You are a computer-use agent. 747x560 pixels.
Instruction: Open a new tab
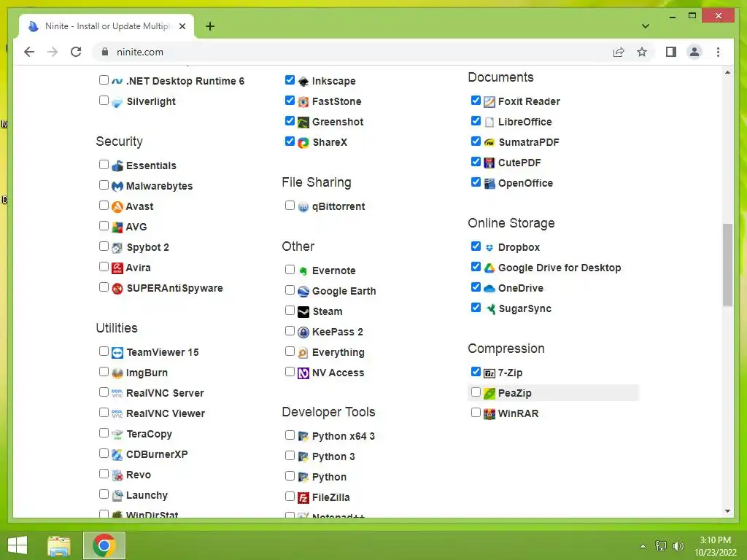(209, 26)
